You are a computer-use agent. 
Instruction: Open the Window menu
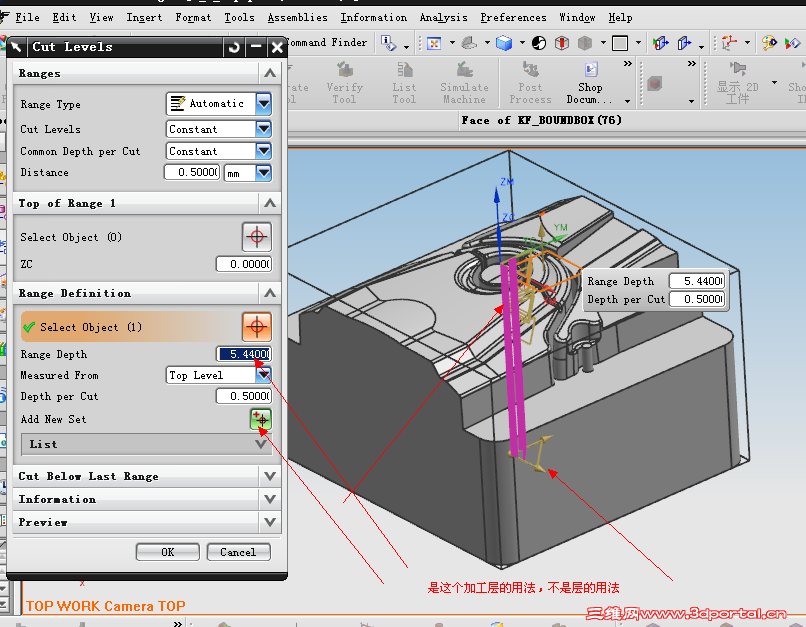(577, 17)
